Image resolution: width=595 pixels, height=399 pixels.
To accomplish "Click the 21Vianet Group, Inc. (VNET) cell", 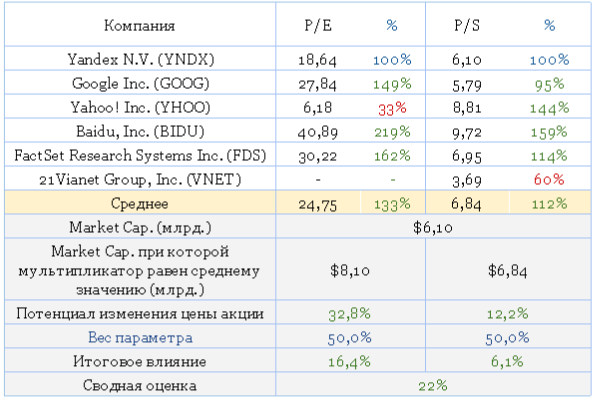I will pyautogui.click(x=140, y=180).
